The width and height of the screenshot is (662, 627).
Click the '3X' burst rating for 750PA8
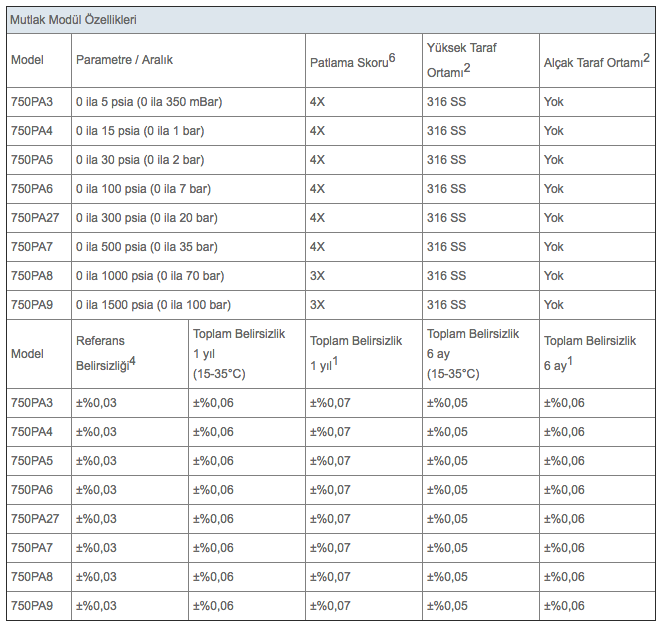pos(317,276)
